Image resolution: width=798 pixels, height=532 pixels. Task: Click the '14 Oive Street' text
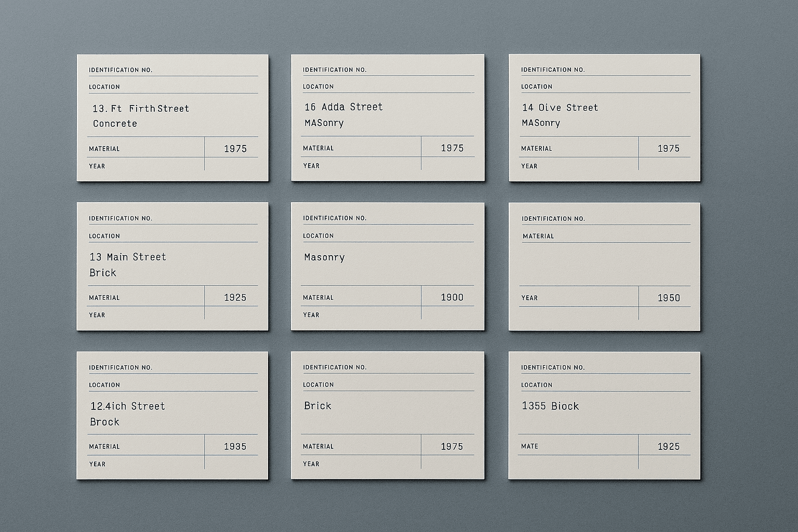coord(560,108)
